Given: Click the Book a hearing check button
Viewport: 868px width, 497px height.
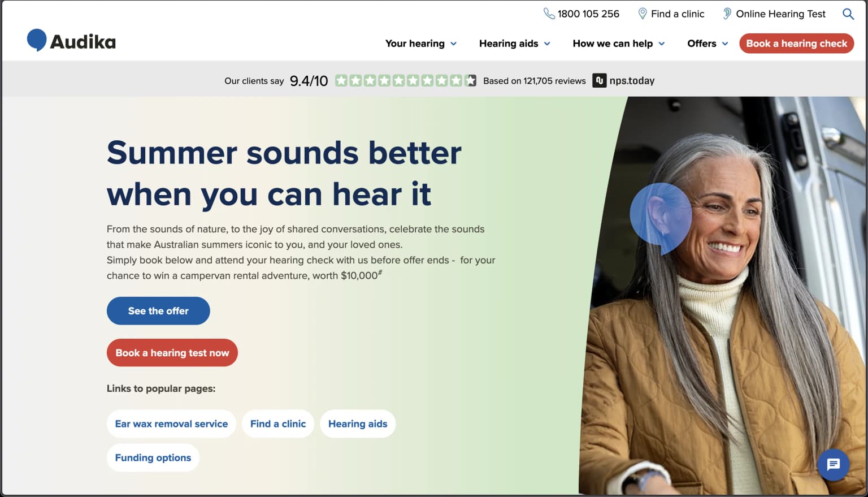Looking at the screenshot, I should click(x=796, y=44).
